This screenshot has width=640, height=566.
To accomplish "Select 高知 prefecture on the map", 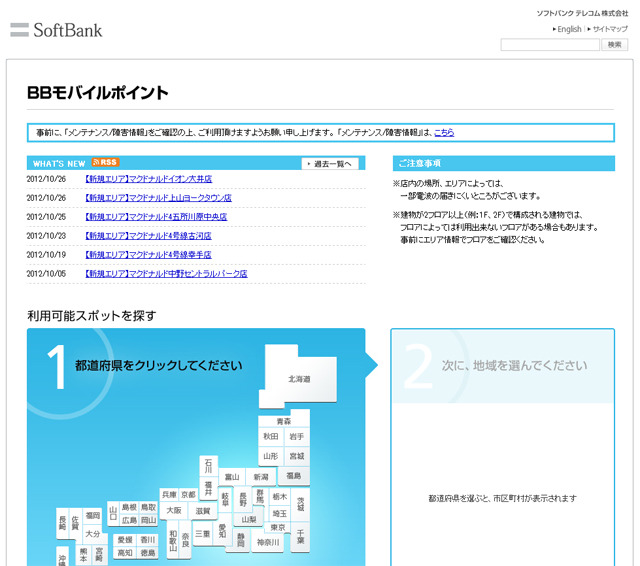I will [125, 553].
